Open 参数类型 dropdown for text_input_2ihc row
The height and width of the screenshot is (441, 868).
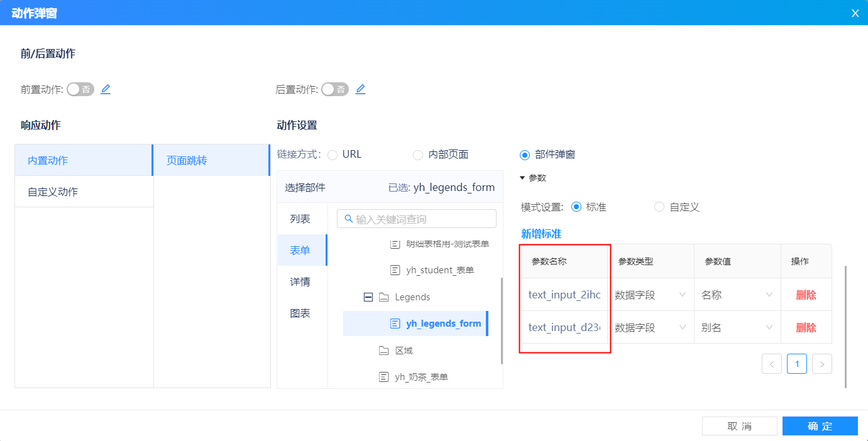pyautogui.click(x=651, y=295)
